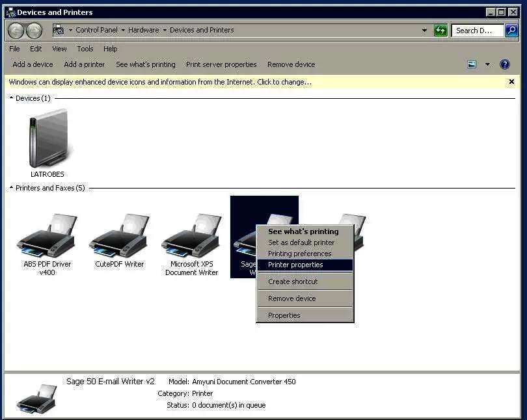The height and width of the screenshot is (420, 527).
Task: Close the yellow information bar
Action: 511,81
